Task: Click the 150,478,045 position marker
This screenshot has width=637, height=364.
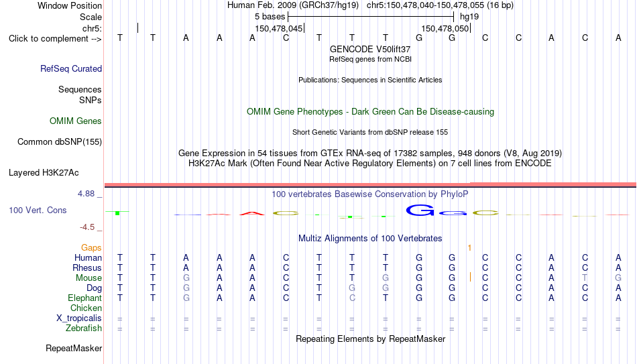Action: [x=280, y=28]
